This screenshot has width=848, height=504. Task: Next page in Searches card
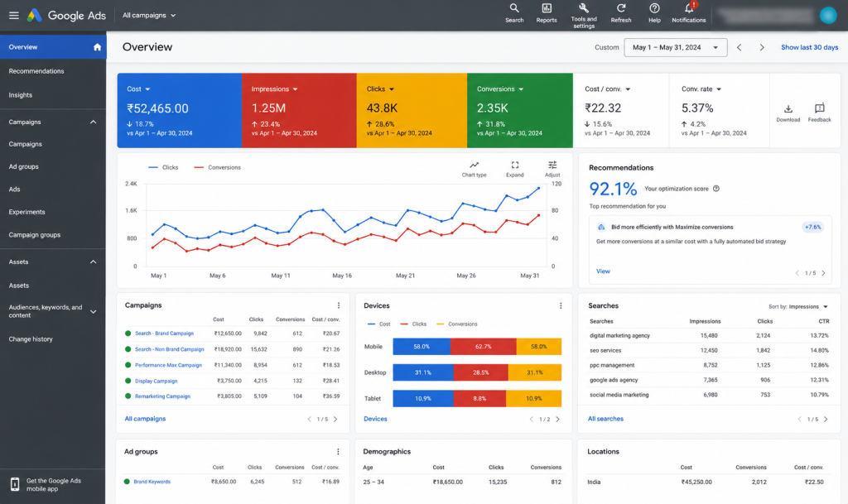point(826,420)
